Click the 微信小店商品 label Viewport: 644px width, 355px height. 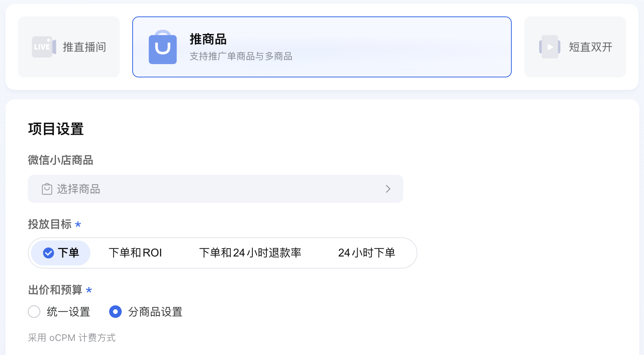click(x=60, y=160)
